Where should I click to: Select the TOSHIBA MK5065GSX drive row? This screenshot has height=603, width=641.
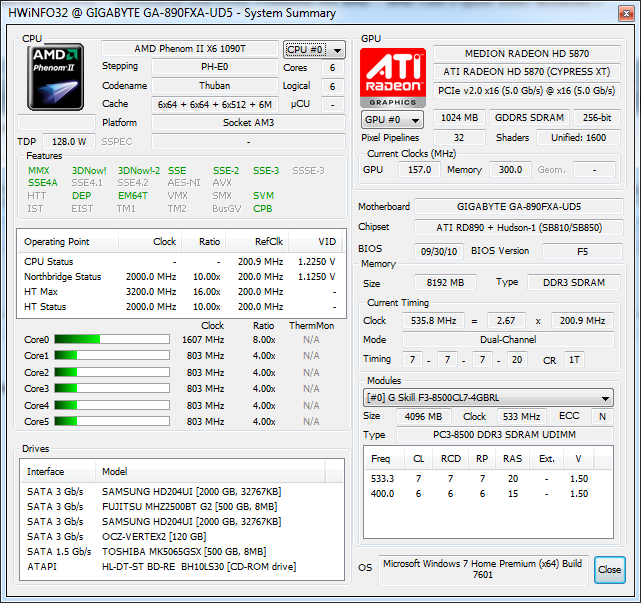(182, 551)
